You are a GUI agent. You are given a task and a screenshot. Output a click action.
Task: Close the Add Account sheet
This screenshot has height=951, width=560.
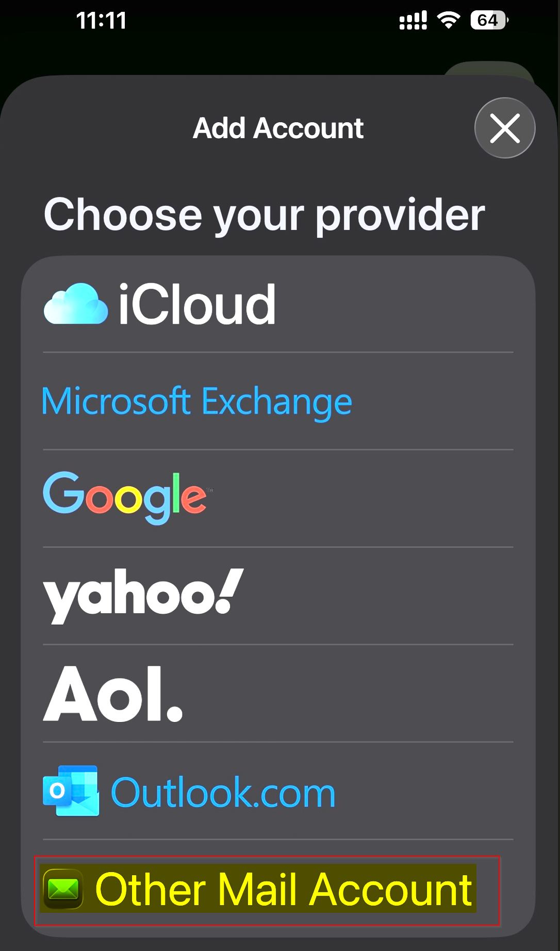point(504,128)
